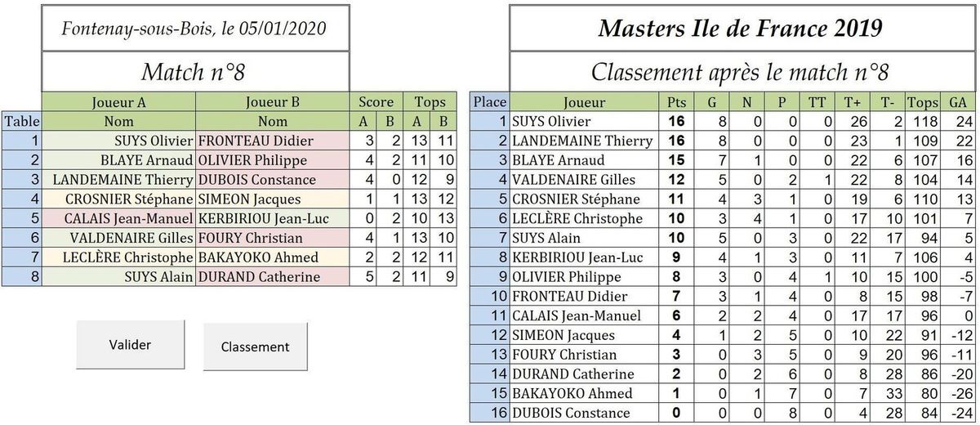This screenshot has width=980, height=425.
Task: Select the Joueur A column header
Action: tap(118, 102)
